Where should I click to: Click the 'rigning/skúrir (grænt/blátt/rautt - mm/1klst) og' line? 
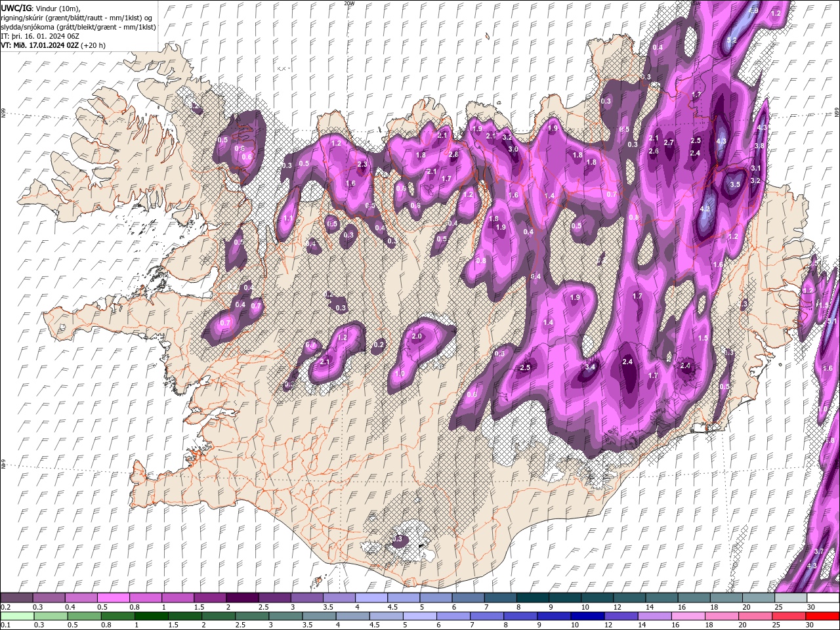tap(77, 18)
